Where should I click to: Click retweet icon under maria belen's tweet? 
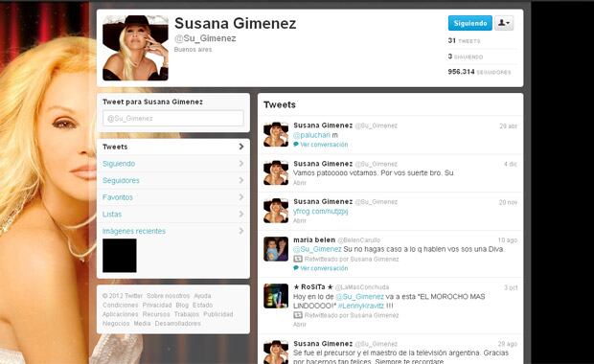pos(298,259)
